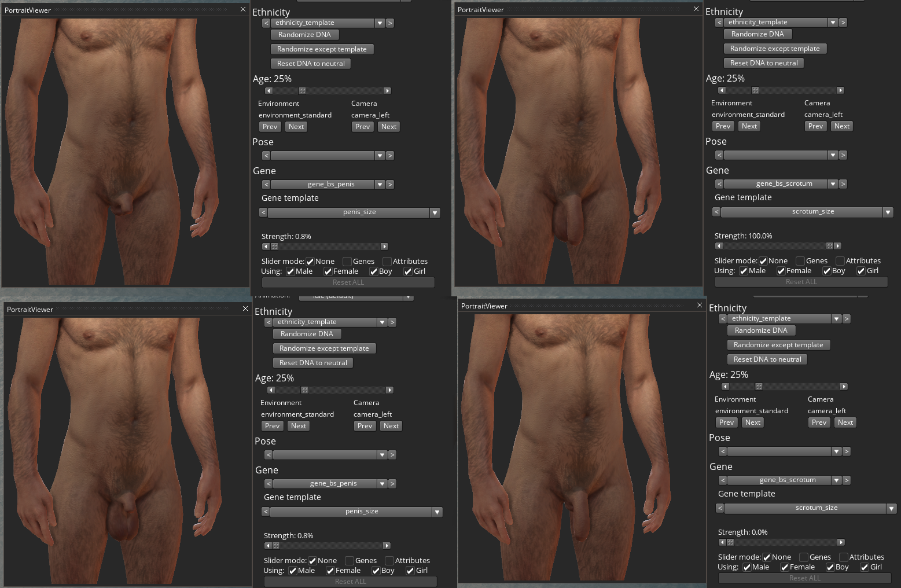Click strength increase arrow beside Strength: 100.0%
The image size is (901, 588).
click(837, 246)
